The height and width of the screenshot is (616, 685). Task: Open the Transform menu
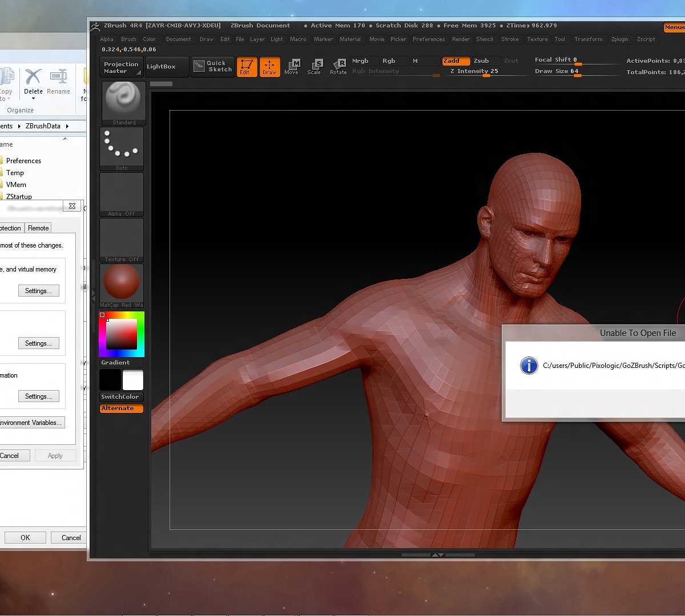(589, 39)
